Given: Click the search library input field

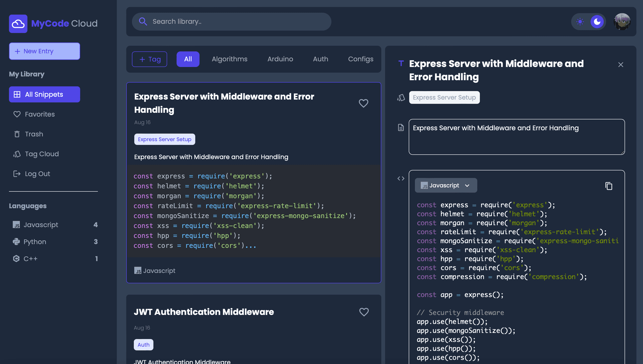Looking at the screenshot, I should (x=232, y=21).
